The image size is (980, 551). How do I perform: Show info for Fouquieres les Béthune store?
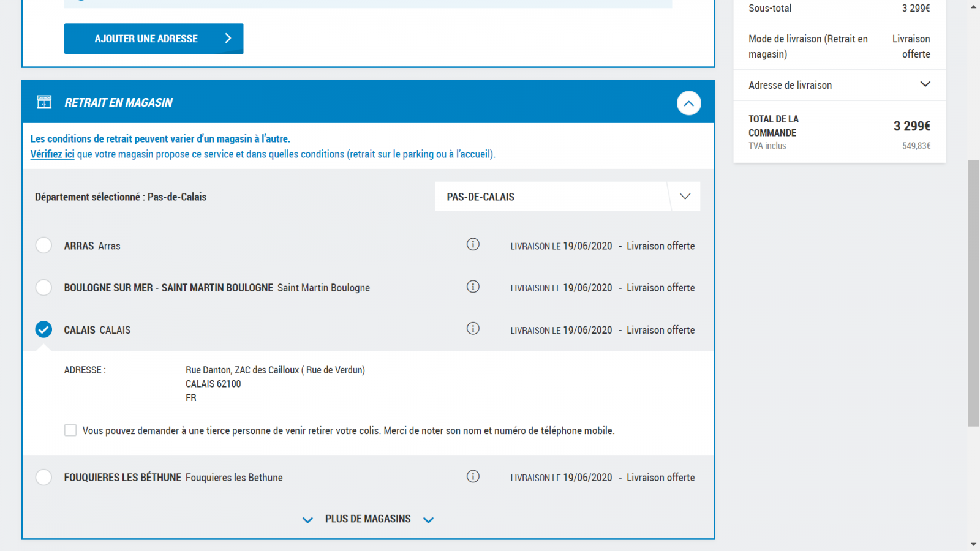point(473,476)
